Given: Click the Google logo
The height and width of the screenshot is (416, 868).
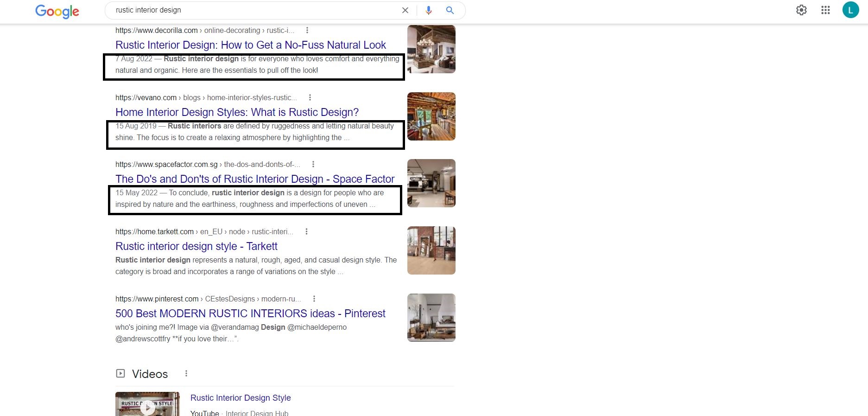Looking at the screenshot, I should pyautogui.click(x=57, y=11).
